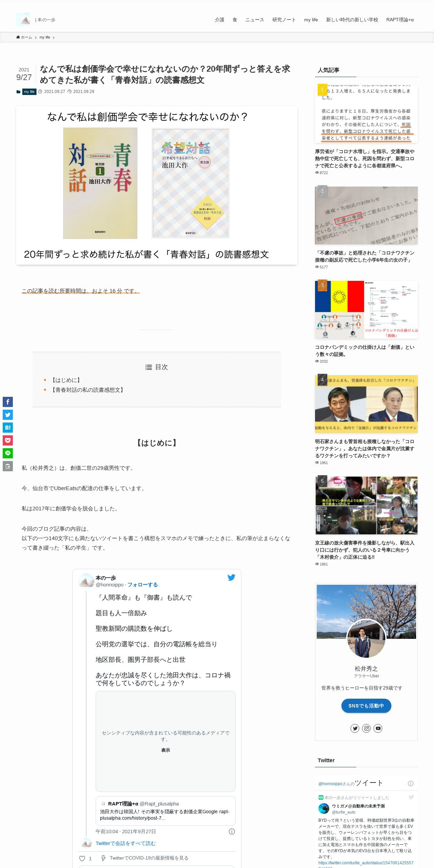434x868 pixels.
Task: Open 介護 menu item
Action: tap(220, 20)
